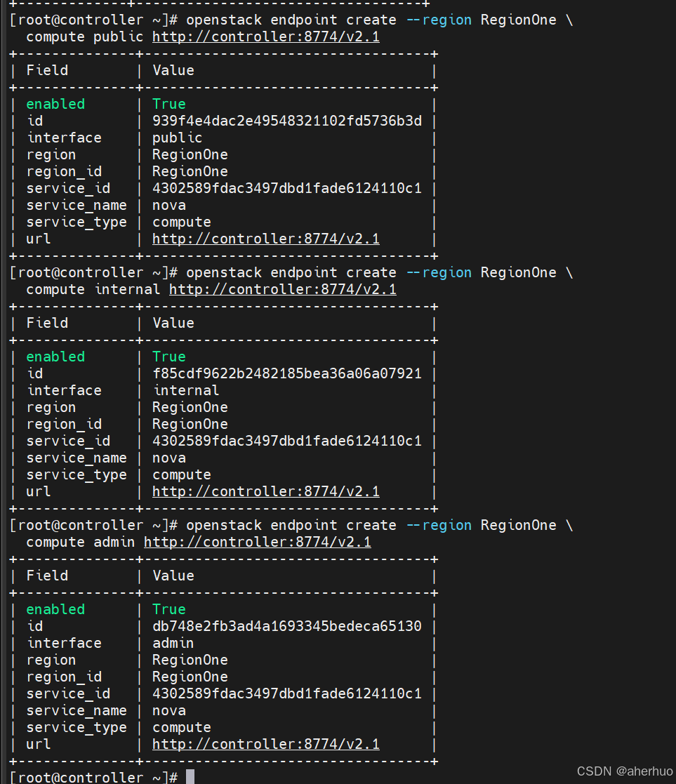Click the 'Value' header of the internal endpoint table

(173, 323)
